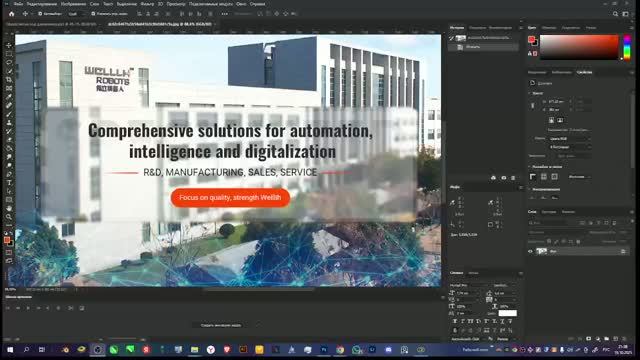Open the font family dropdown in Символ panel
Screen dimensions: 640x360
click(469, 285)
